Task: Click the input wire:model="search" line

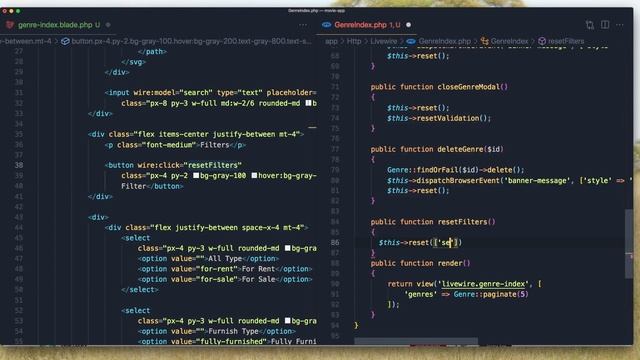Action: (210, 93)
